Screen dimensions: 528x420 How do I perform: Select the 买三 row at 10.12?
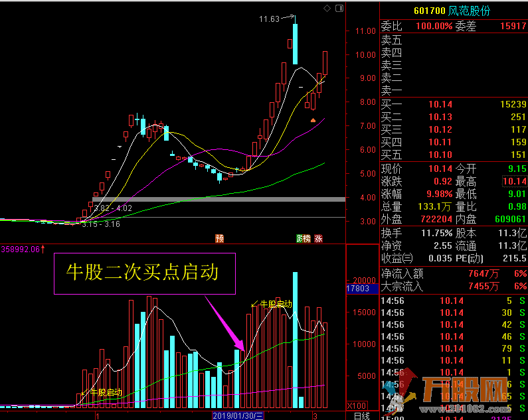[x=453, y=129]
